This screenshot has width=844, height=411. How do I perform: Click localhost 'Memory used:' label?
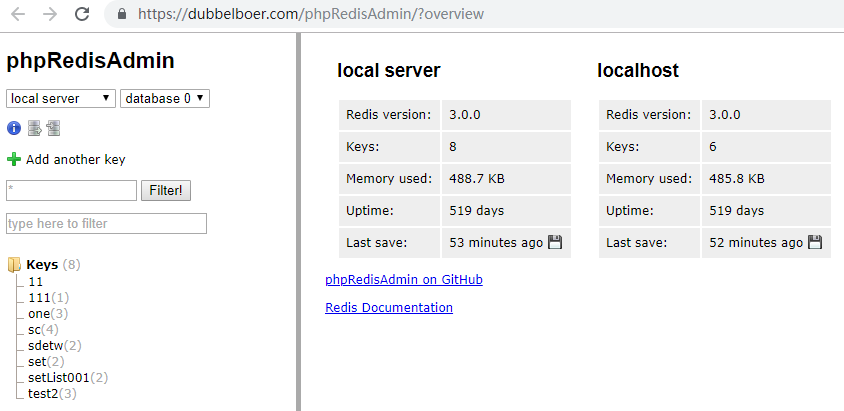[x=649, y=179]
